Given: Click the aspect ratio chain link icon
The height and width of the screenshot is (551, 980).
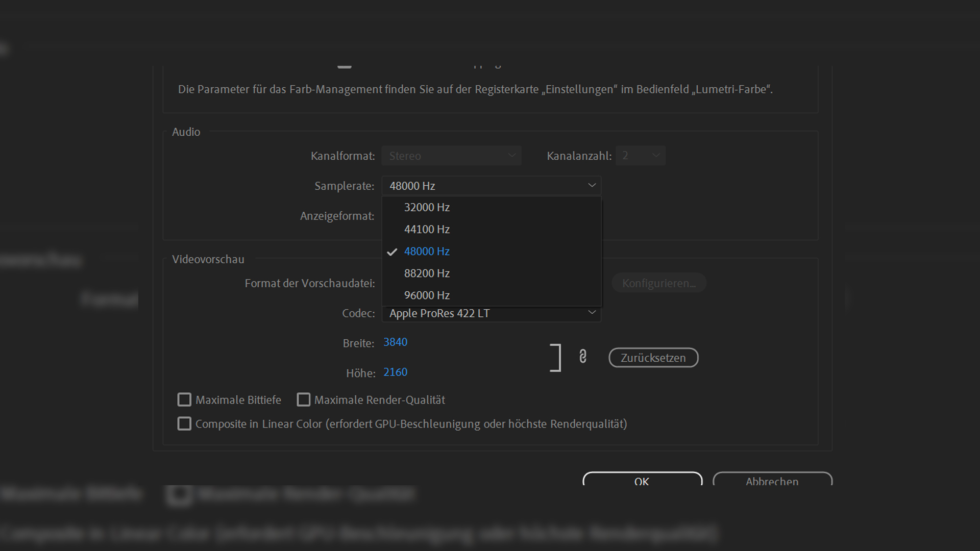Looking at the screenshot, I should 583,357.
